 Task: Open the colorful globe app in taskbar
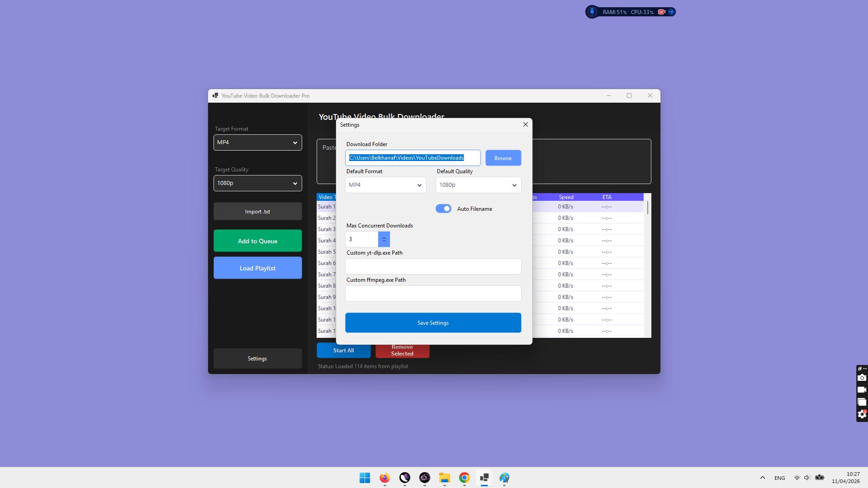coord(504,478)
